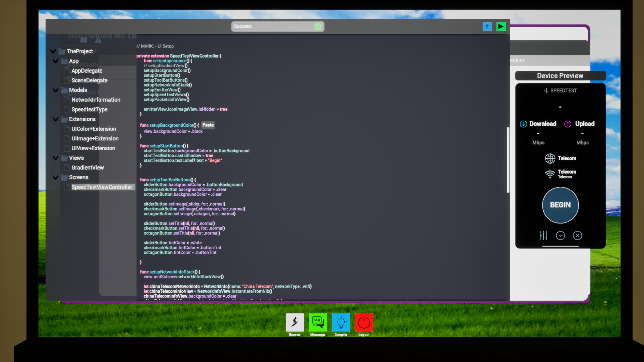Tap the globe Telecom icon in preview
This screenshot has height=362, width=644.
(550, 158)
